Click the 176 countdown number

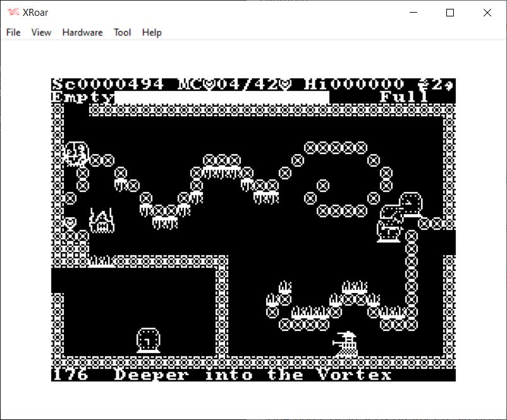(x=70, y=375)
